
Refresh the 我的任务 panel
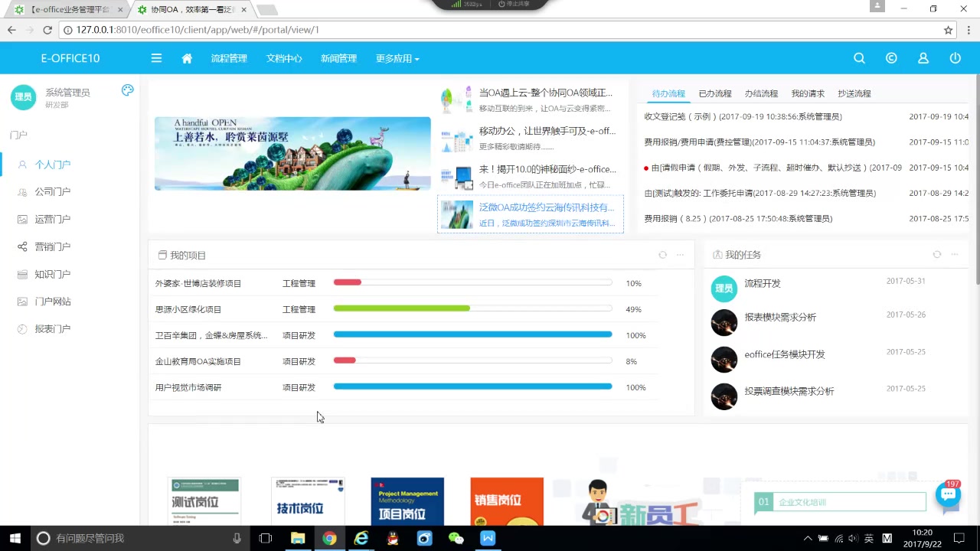937,254
